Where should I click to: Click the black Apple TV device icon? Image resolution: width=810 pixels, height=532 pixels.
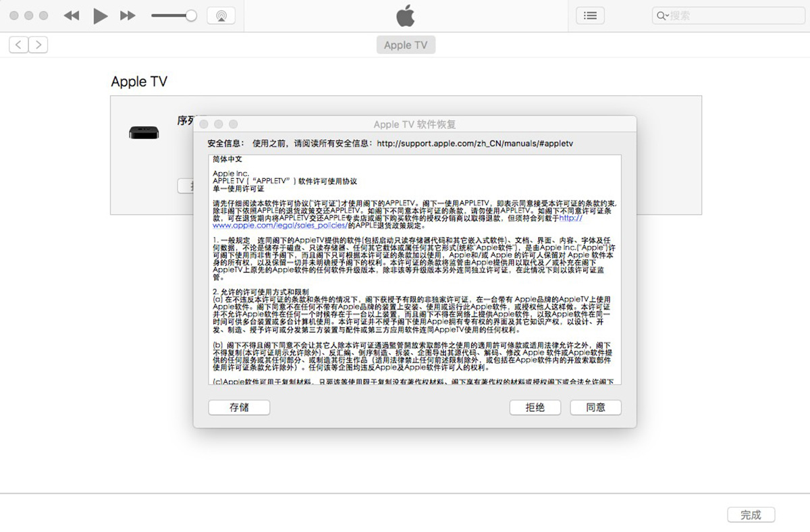144,132
